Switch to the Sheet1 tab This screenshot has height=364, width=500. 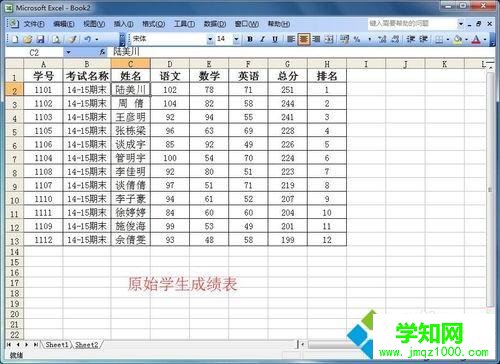coord(57,345)
